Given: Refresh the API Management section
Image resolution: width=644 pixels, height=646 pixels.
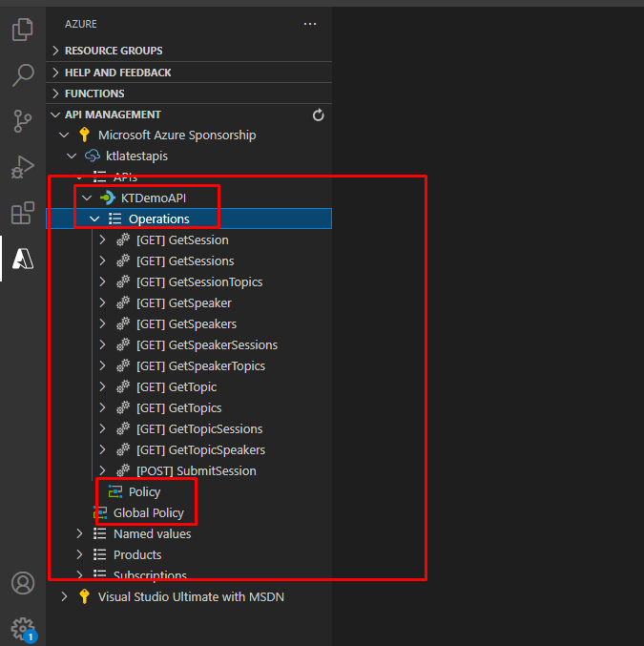Looking at the screenshot, I should click(x=319, y=115).
